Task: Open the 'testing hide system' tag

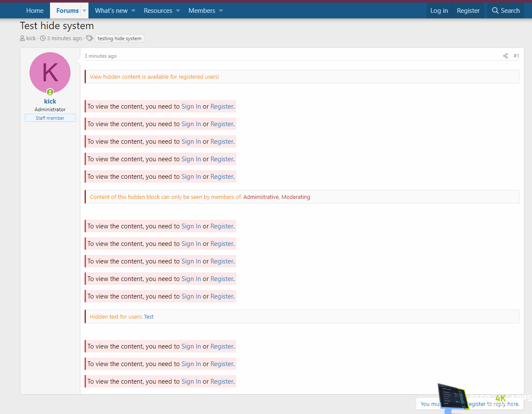Action: (119, 38)
